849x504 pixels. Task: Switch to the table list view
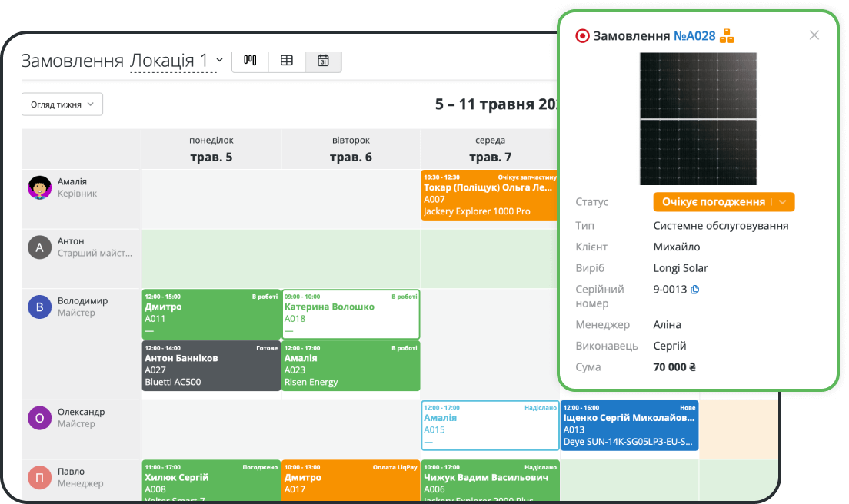click(287, 60)
